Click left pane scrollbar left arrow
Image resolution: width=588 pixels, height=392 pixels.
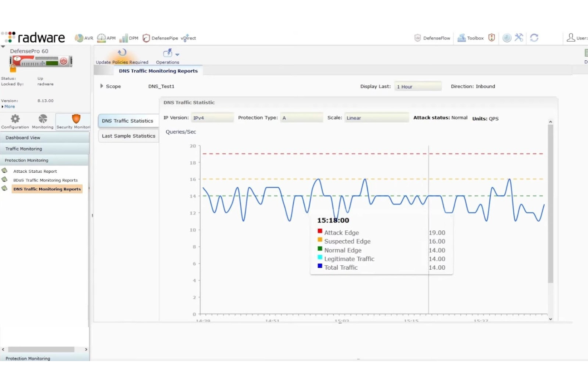coord(3,350)
